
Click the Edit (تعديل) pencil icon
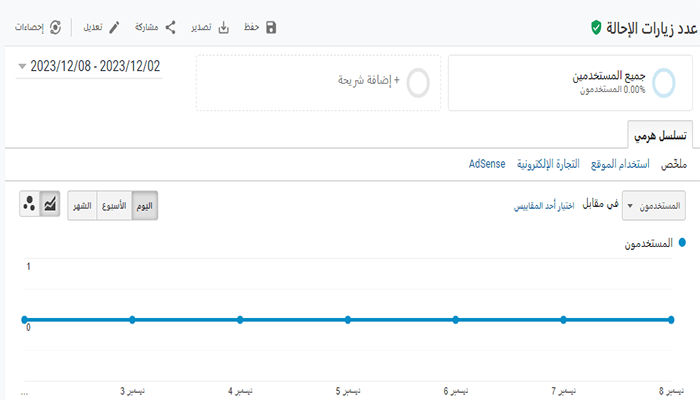[x=115, y=27]
